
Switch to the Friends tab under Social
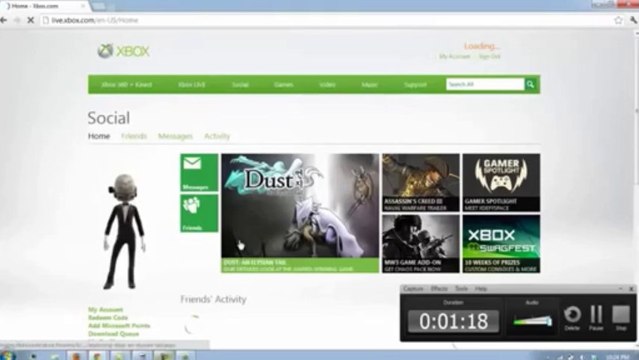click(134, 136)
